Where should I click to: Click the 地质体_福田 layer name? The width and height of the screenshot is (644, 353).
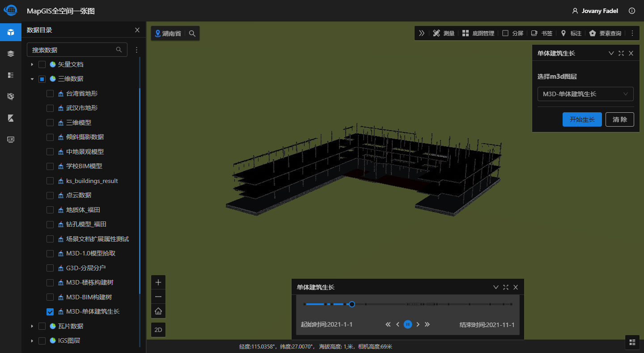click(83, 210)
